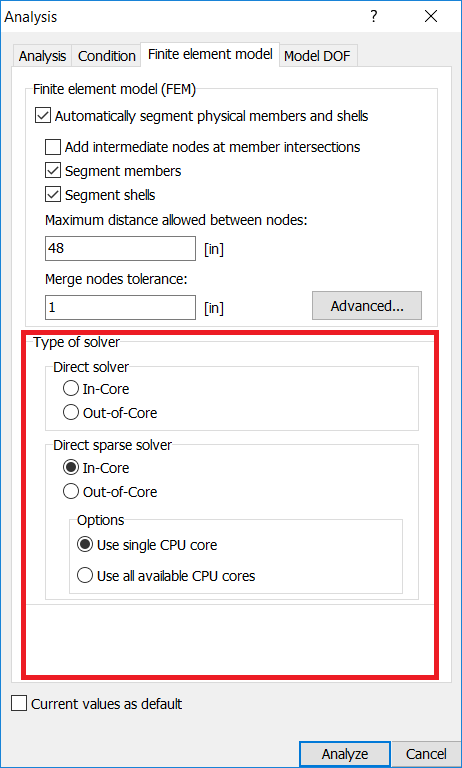Choose In-Core under Direct sparse solver

pos(71,468)
